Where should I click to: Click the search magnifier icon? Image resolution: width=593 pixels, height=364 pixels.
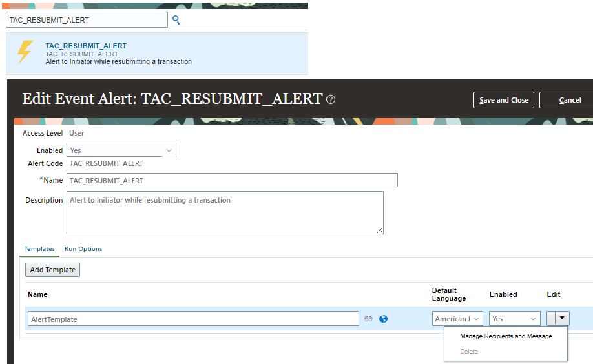pyautogui.click(x=176, y=20)
